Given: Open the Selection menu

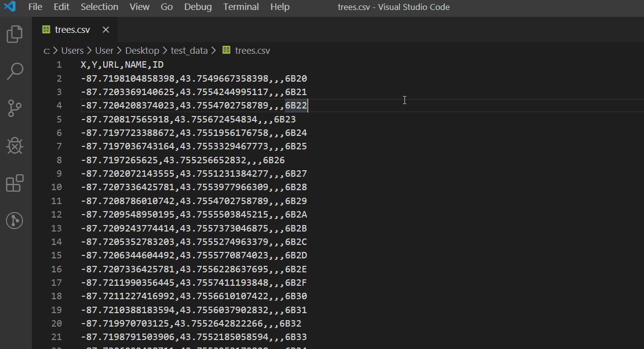Looking at the screenshot, I should coord(100,7).
